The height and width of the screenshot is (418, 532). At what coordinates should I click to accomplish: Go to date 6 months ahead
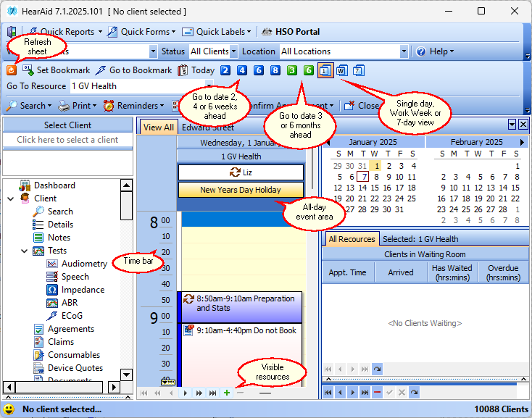(309, 70)
